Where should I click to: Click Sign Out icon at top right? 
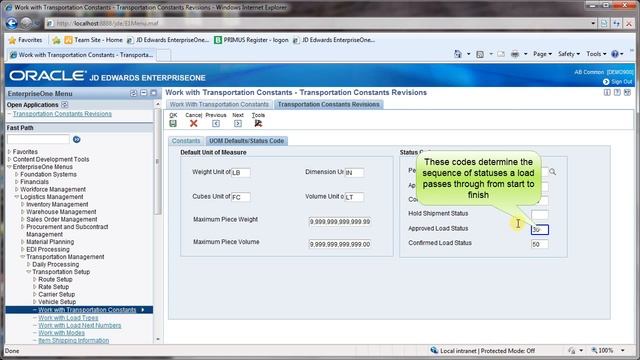606,82
